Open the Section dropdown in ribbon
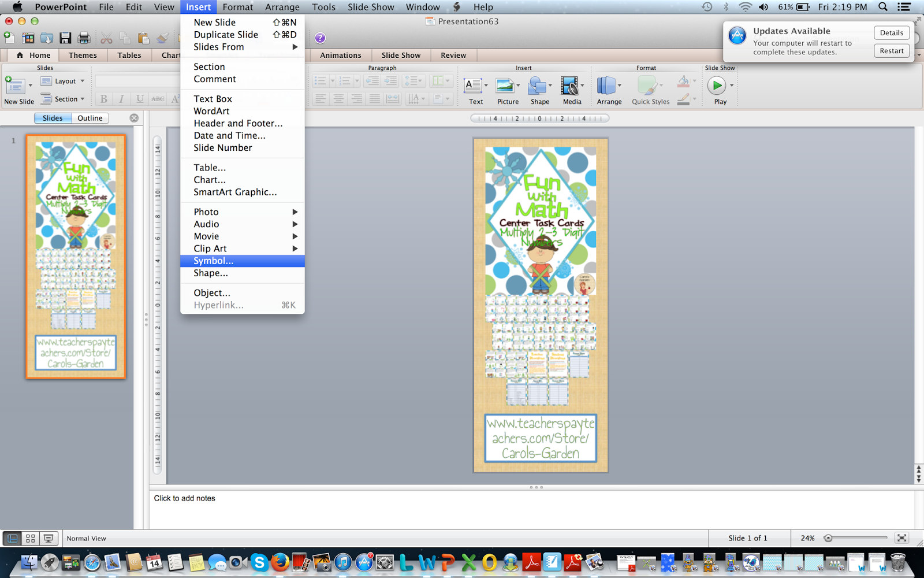This screenshot has width=924, height=578. (x=63, y=99)
